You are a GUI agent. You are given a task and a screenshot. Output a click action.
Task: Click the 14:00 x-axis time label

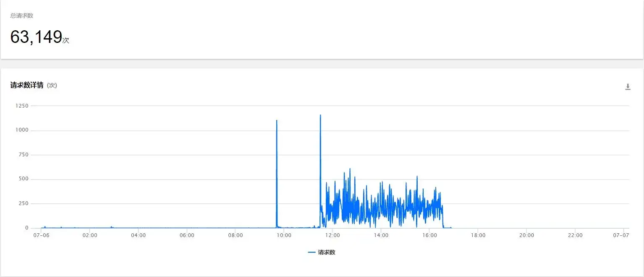(381, 235)
